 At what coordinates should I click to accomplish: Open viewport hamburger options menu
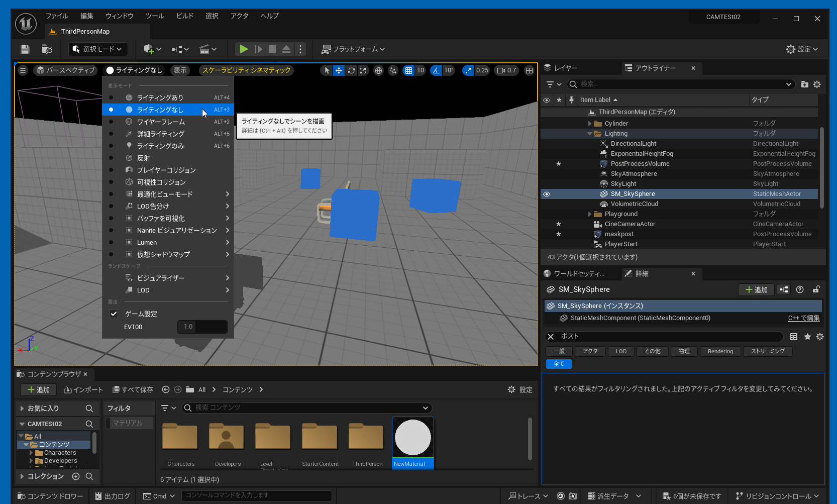click(x=23, y=70)
